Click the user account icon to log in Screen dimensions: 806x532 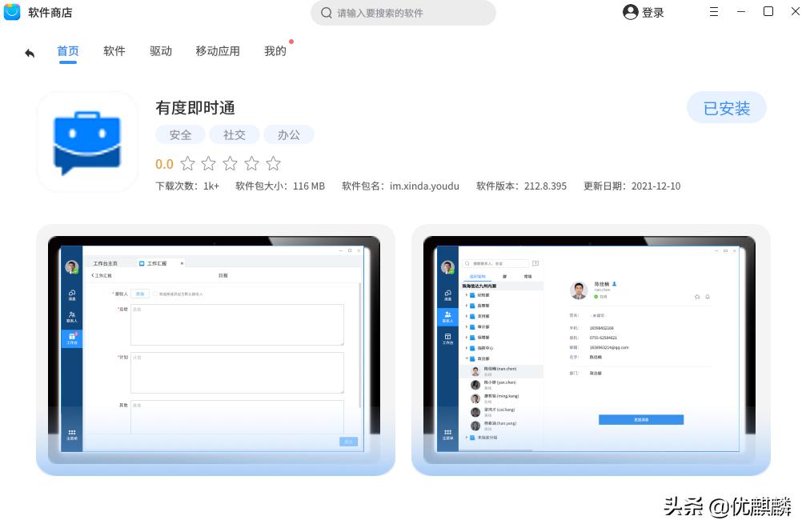629,12
